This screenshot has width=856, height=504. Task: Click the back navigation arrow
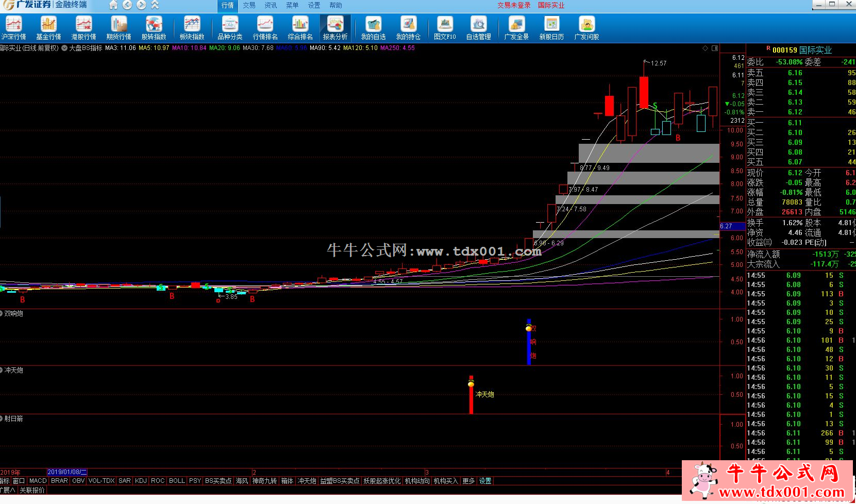pos(127,5)
